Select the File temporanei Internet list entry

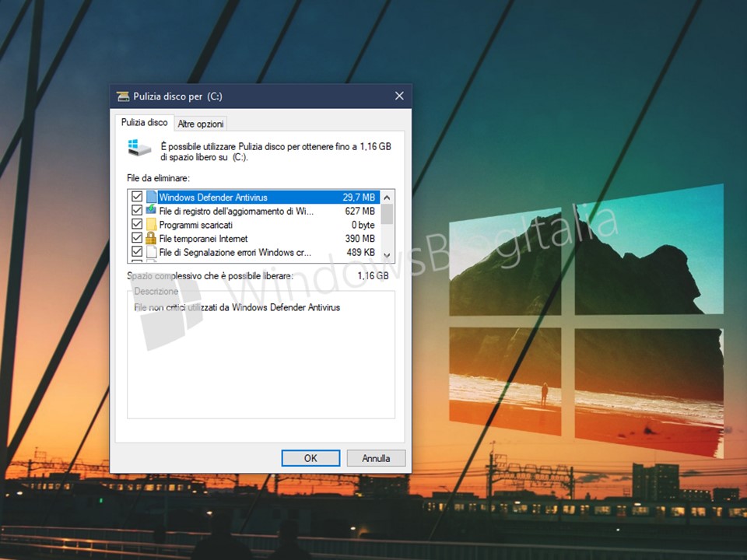(x=203, y=239)
